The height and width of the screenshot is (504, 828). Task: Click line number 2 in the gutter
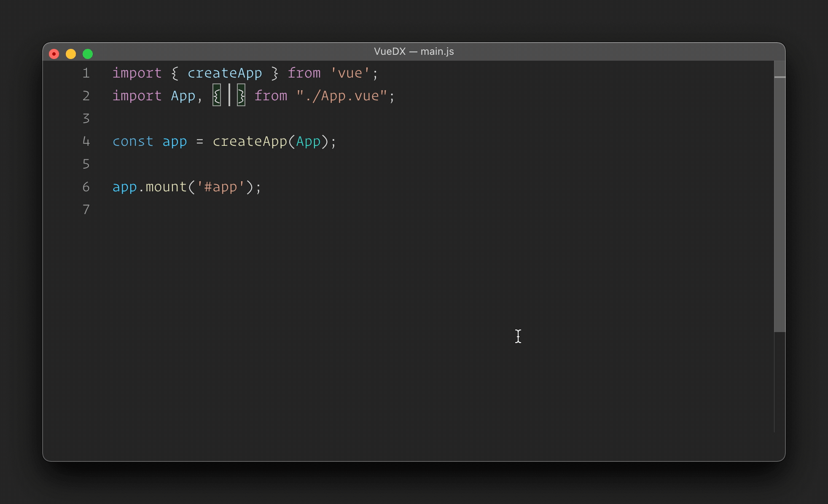(86, 96)
